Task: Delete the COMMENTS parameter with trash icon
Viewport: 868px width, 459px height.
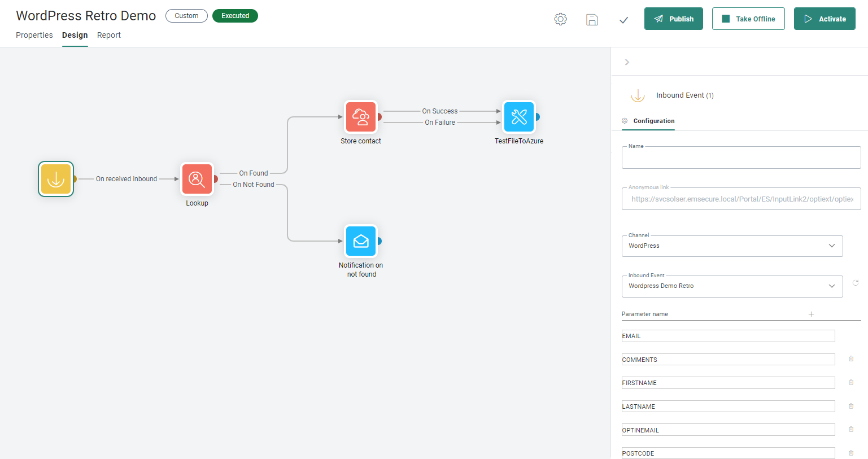Action: (851, 359)
